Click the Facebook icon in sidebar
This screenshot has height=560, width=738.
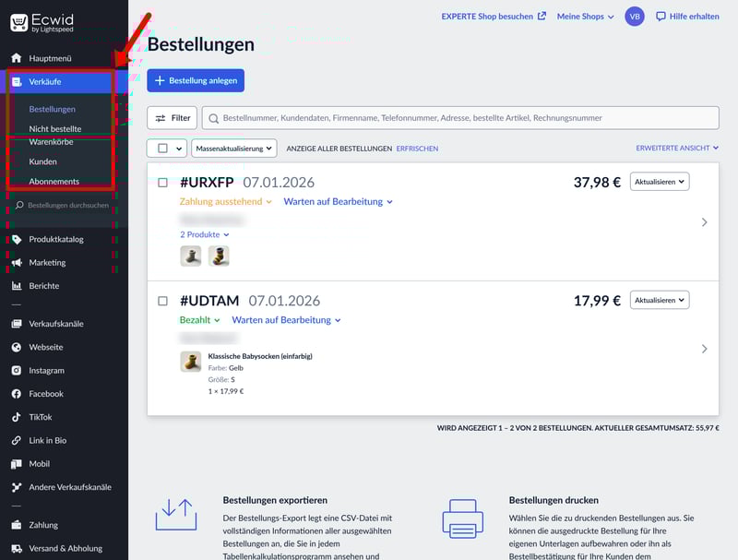click(x=17, y=394)
